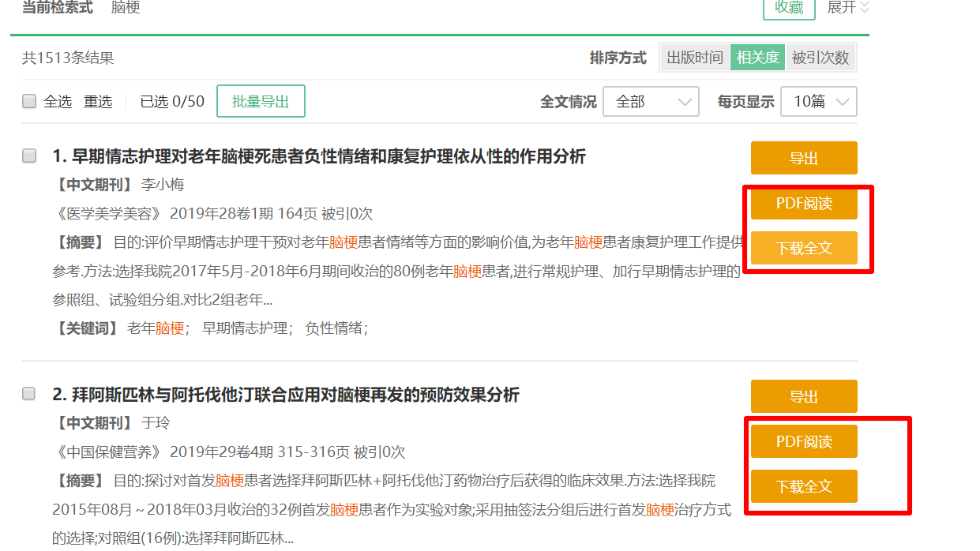The width and height of the screenshot is (980, 551).
Task: Click the 批量导出 button
Action: coord(261,102)
